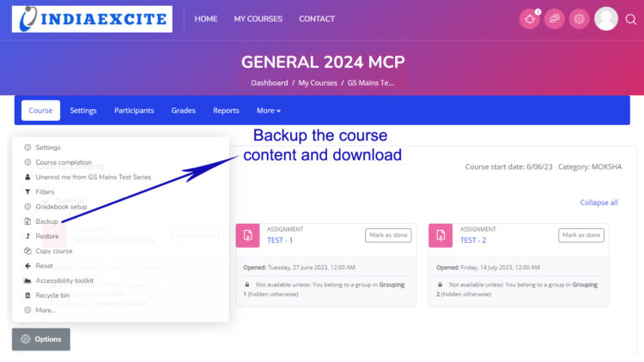Go to My Courses in breadcrumb
Image resolution: width=644 pixels, height=362 pixels.
coord(318,83)
